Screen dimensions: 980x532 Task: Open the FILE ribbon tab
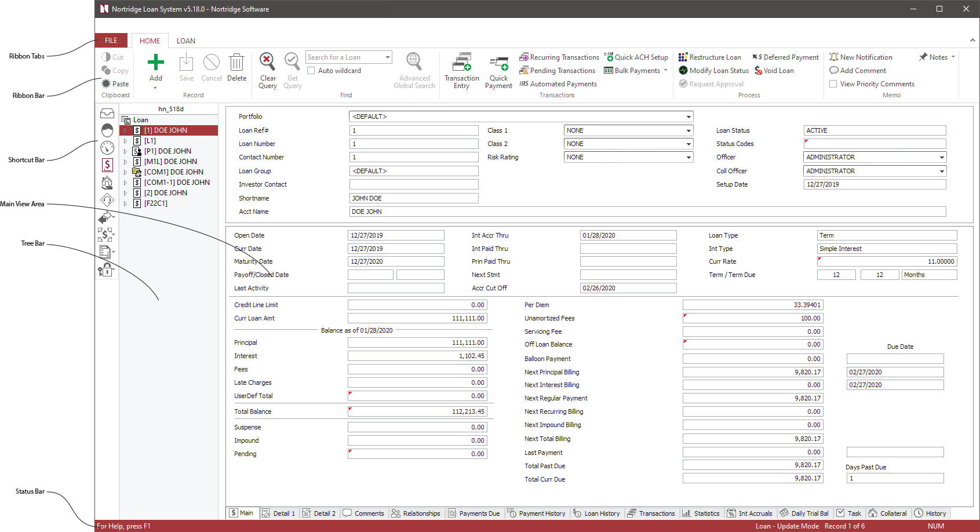point(111,41)
